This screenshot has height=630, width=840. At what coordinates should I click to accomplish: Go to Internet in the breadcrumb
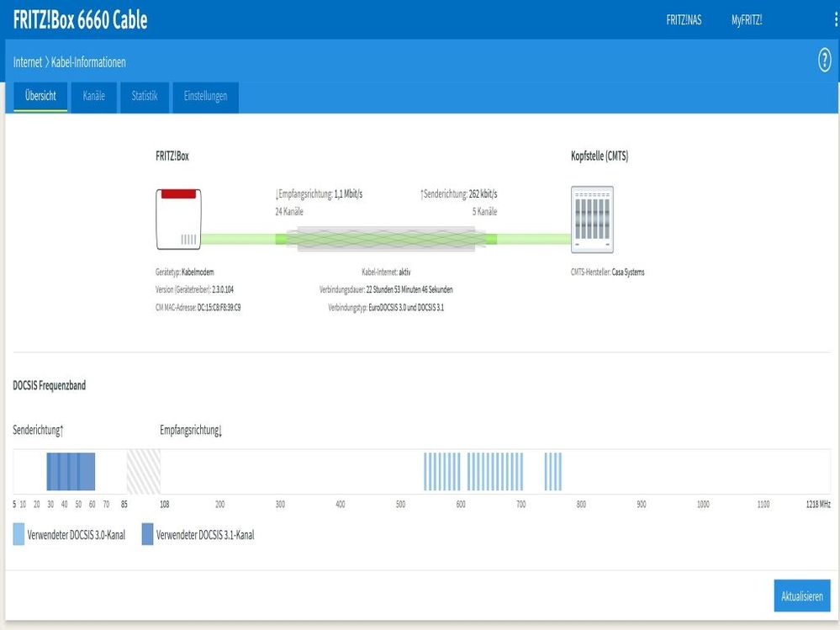[x=27, y=62]
